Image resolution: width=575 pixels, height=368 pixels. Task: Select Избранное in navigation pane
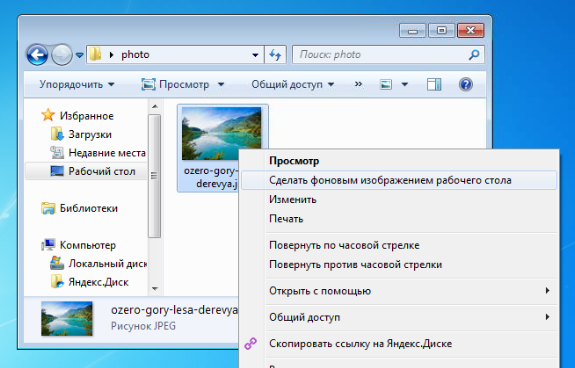[87, 116]
